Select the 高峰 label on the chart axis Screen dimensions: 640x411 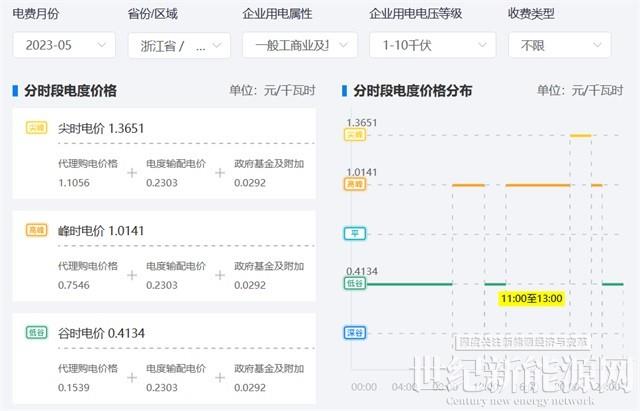tap(354, 185)
